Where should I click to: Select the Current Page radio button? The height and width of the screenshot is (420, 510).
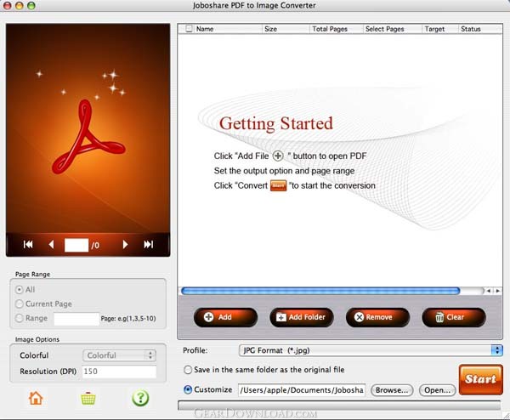(20, 304)
